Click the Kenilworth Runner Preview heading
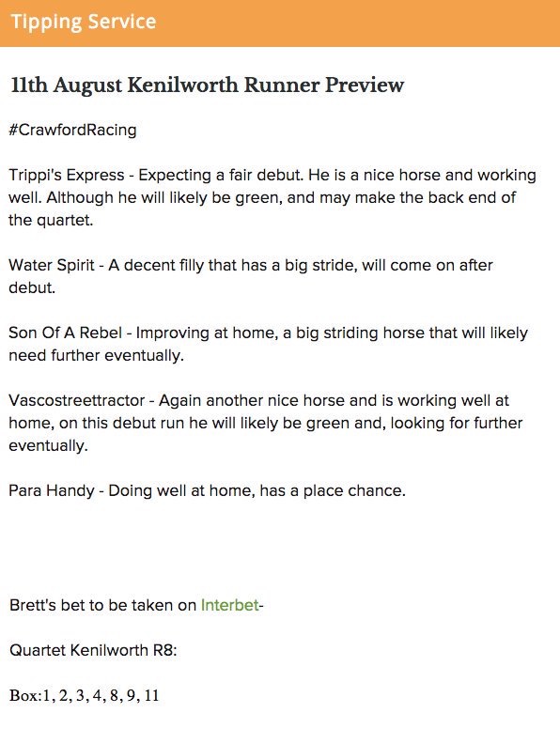The height and width of the screenshot is (744, 560). pos(207,85)
